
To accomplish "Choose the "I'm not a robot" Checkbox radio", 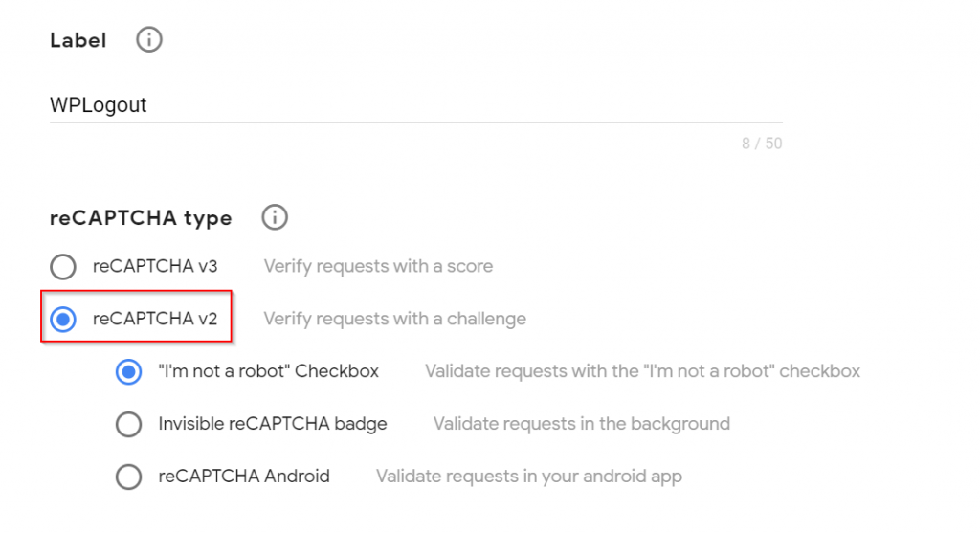I will 128,372.
